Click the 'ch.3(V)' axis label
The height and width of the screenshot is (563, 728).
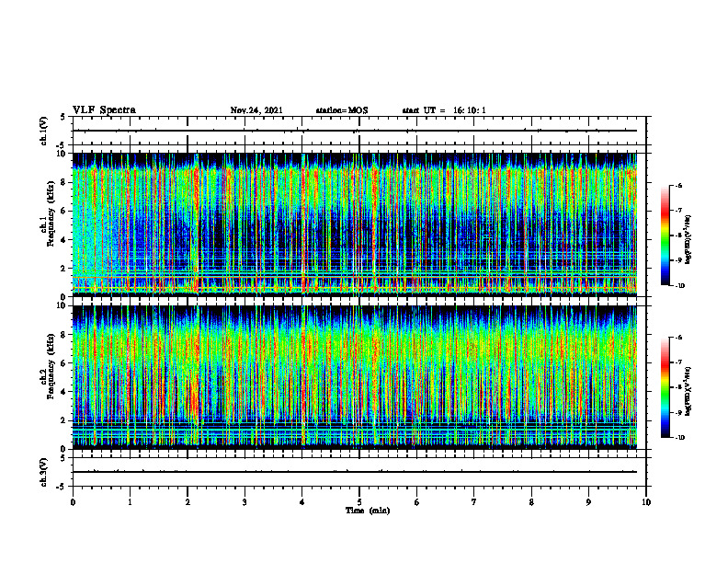tap(44, 472)
